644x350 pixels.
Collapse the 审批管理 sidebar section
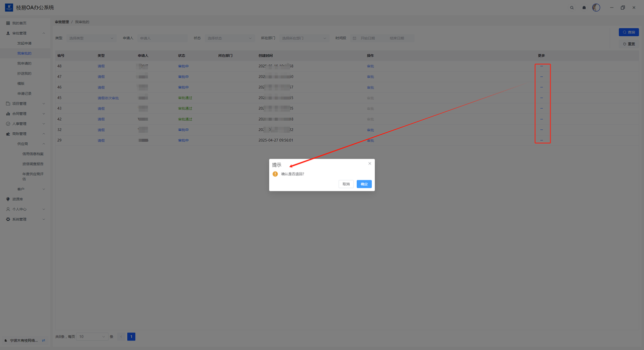pyautogui.click(x=44, y=33)
